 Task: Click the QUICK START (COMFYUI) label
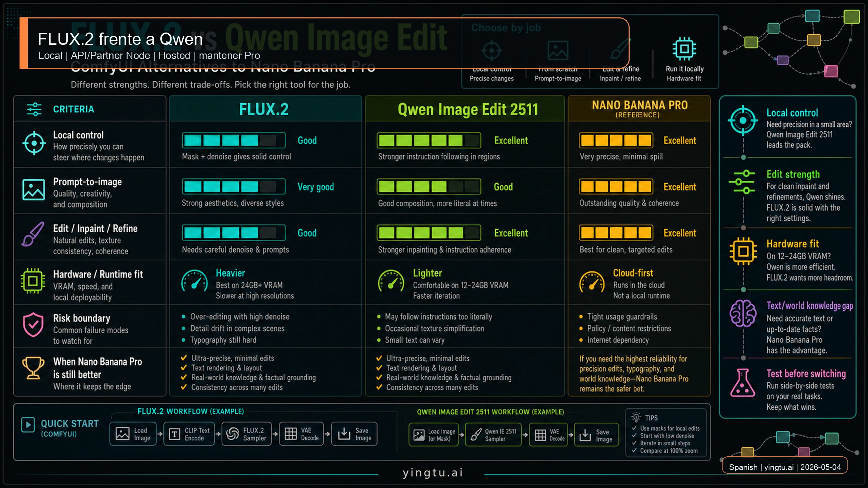(69, 428)
